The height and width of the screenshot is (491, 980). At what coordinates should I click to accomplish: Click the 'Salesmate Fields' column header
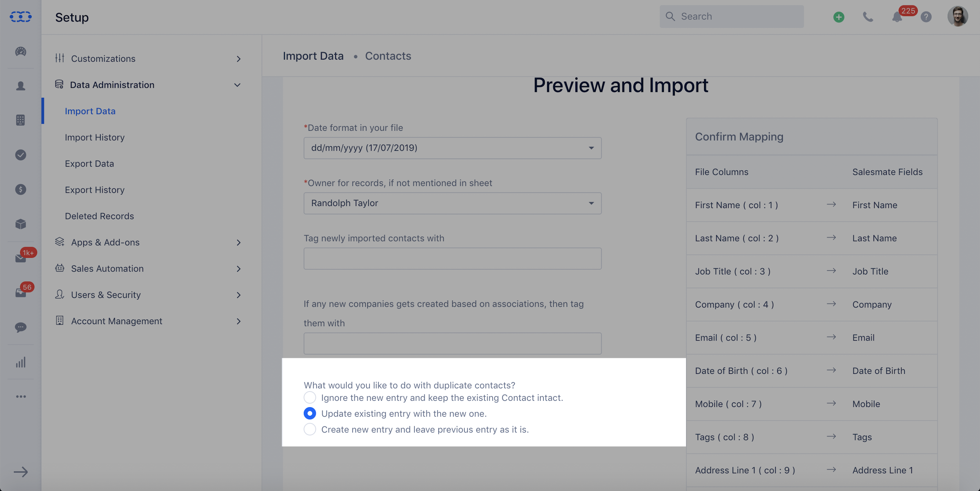coord(887,172)
